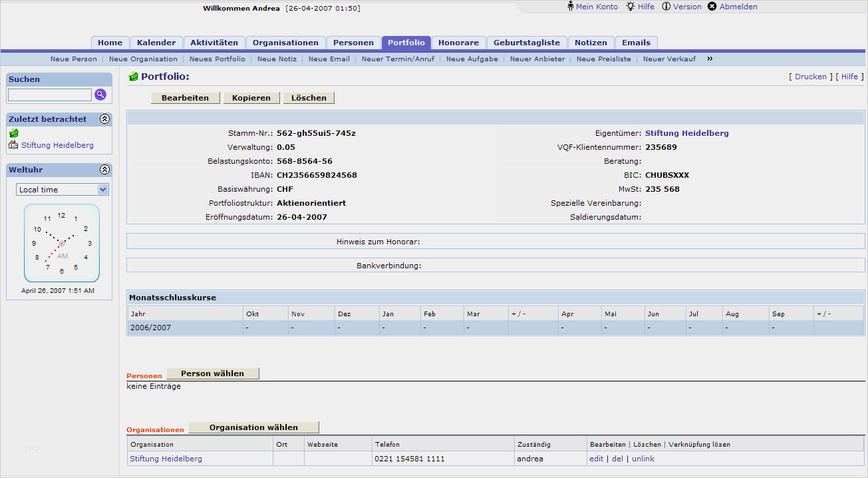Click the Abmelden logout X icon
Screen dimensions: 868x478
[x=712, y=7]
